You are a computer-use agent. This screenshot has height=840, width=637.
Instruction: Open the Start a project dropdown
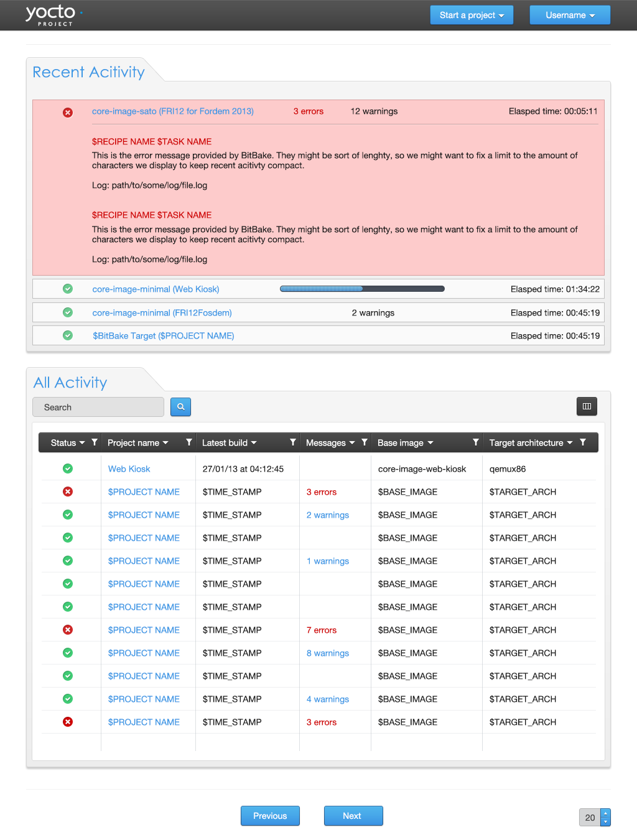coord(472,15)
